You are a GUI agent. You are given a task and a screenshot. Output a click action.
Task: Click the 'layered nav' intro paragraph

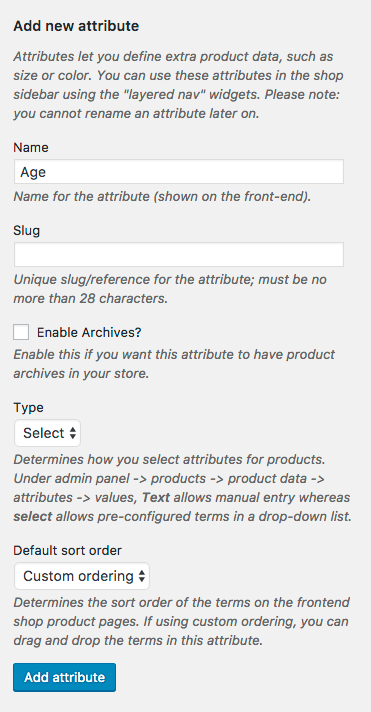178,85
